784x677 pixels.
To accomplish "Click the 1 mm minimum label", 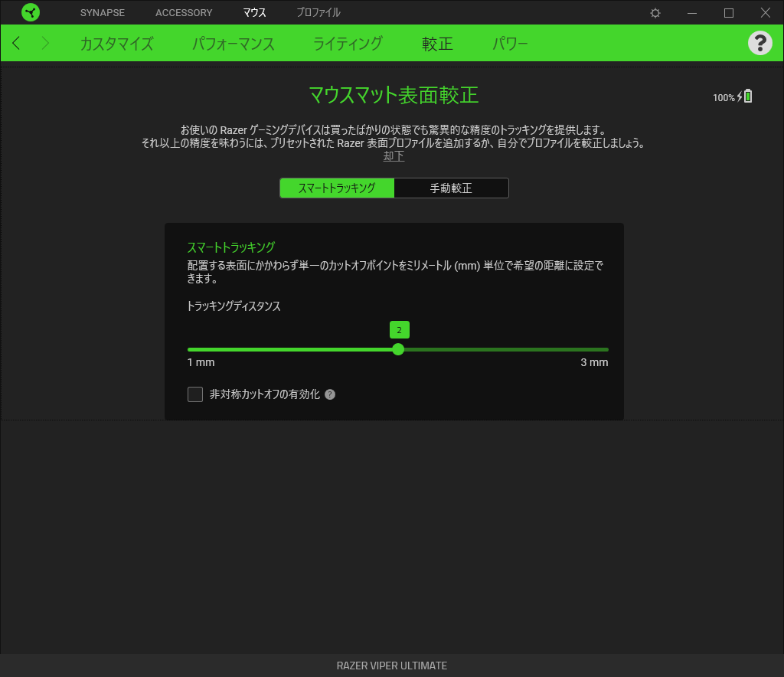I will pyautogui.click(x=201, y=362).
